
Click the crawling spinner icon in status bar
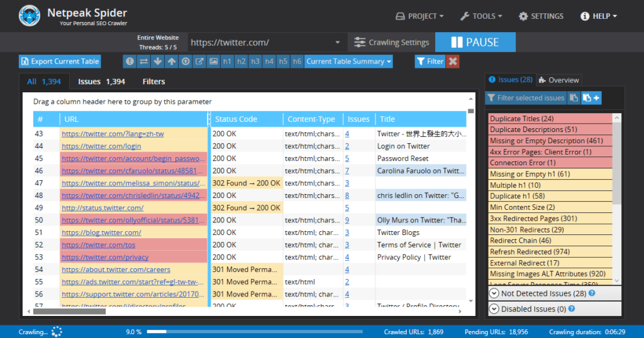pos(57,332)
